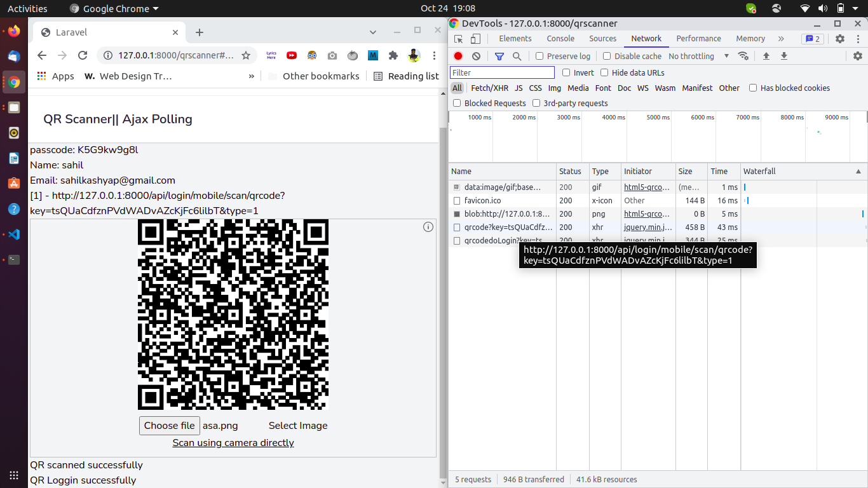The image size is (868, 488).
Task: Toggle the network filter funnel icon
Action: pyautogui.click(x=499, y=56)
